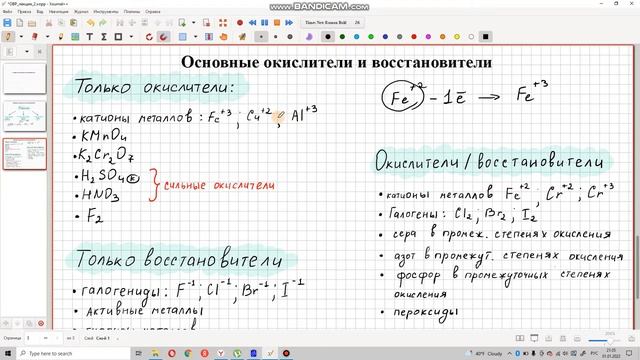Image resolution: width=640 pixels, height=360 pixels.
Task: Toggle grid snapping magnet
Action: [163, 37]
